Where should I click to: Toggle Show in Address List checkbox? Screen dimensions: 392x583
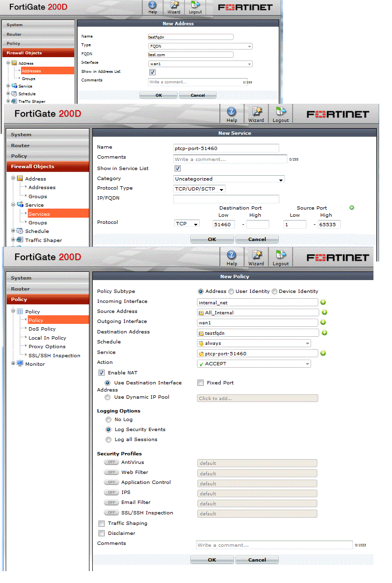click(x=152, y=72)
